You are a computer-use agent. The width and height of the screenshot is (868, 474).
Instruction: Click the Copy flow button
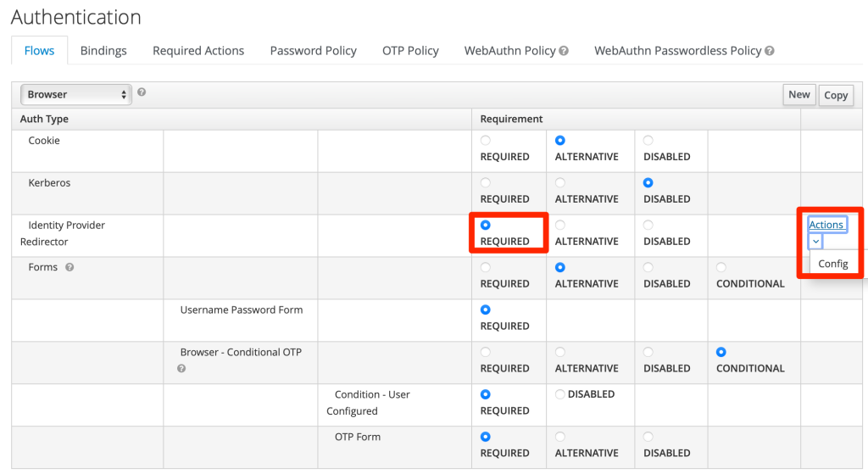(836, 95)
